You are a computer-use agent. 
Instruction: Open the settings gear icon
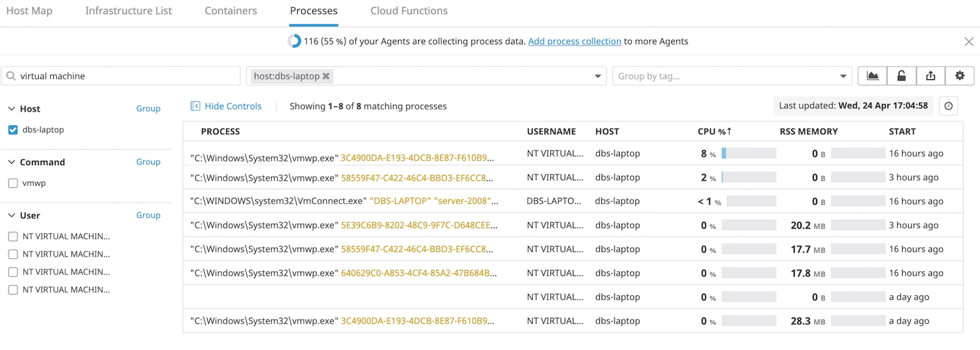[959, 76]
